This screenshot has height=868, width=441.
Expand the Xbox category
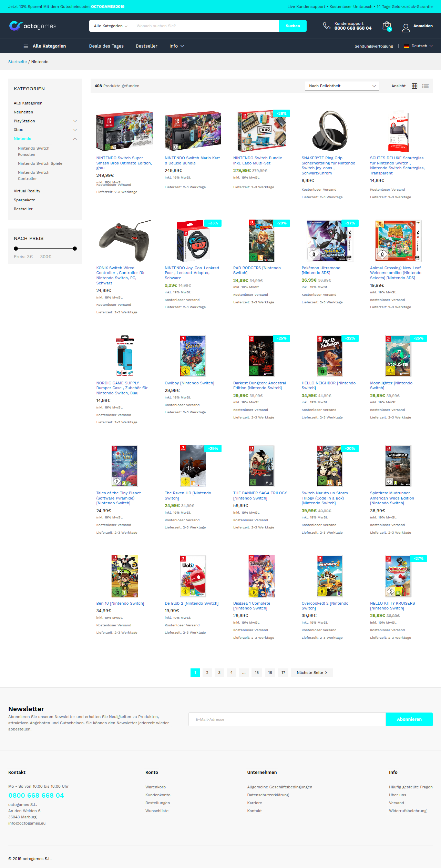[75, 130]
